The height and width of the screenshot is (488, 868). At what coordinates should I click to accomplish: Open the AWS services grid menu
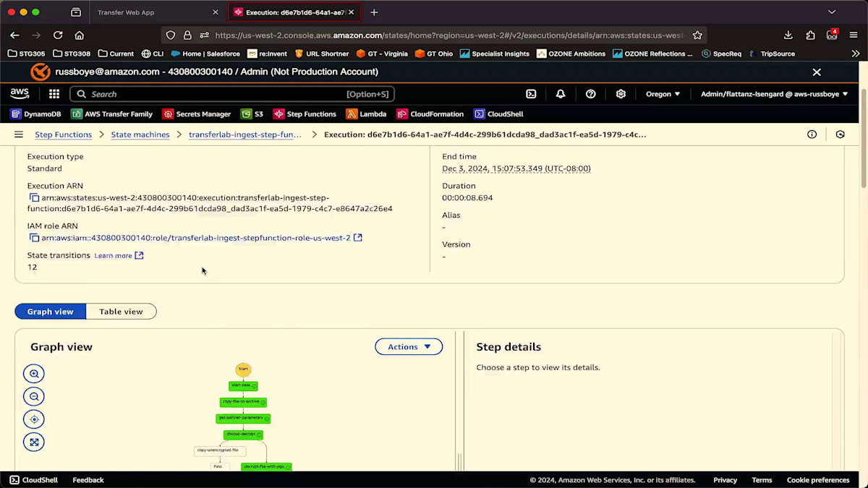point(54,94)
